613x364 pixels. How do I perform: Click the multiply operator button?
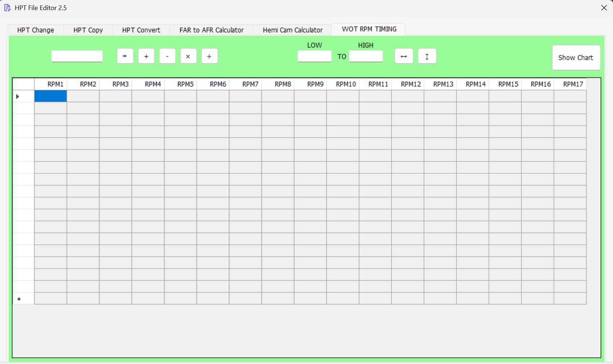(189, 56)
